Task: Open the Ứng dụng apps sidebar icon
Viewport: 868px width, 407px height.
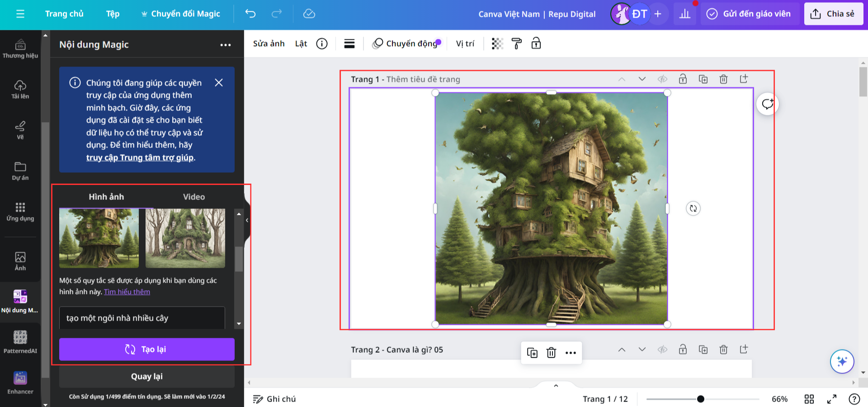Action: click(20, 212)
